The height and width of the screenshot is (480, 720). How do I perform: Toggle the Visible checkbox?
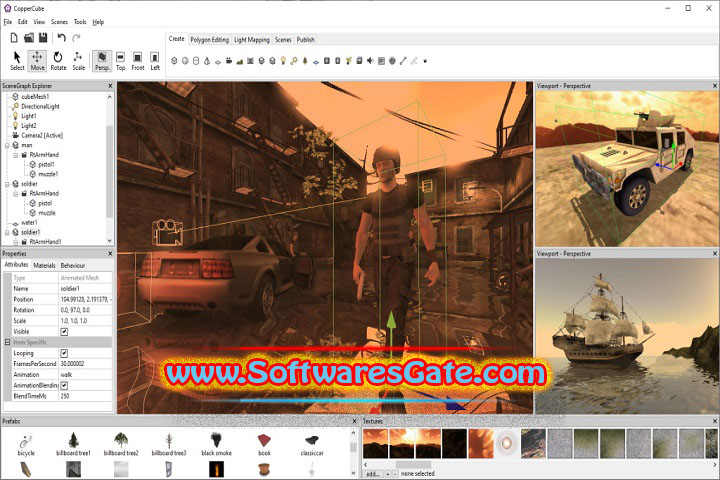[64, 332]
